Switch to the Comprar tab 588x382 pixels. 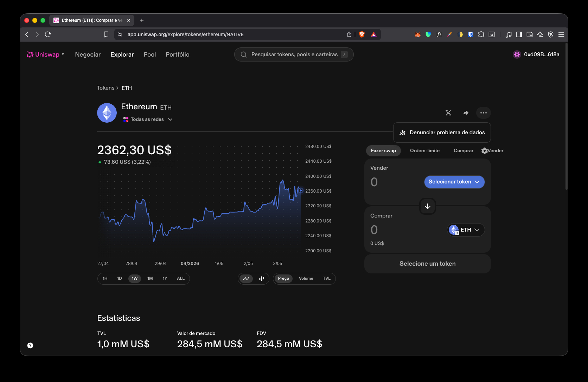pyautogui.click(x=464, y=151)
